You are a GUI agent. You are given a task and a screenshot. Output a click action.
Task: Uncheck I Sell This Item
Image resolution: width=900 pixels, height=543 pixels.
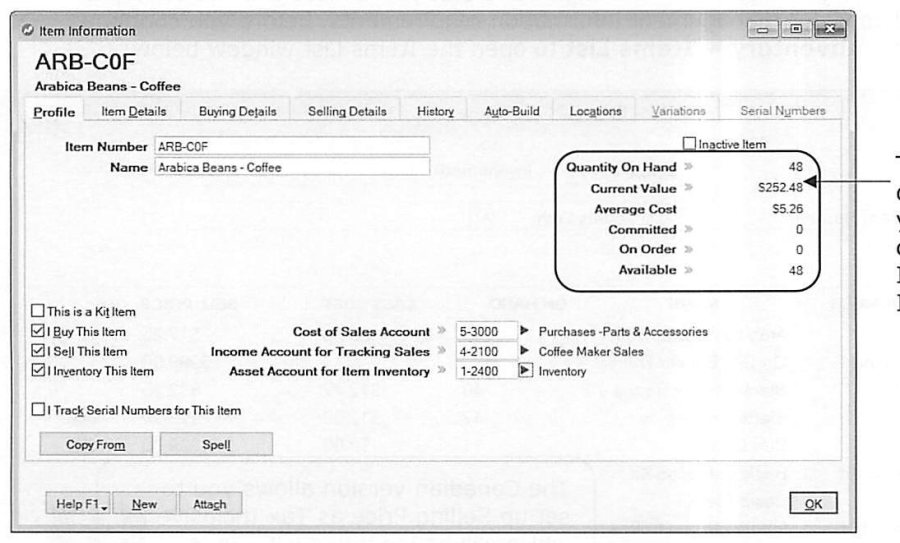[38, 351]
